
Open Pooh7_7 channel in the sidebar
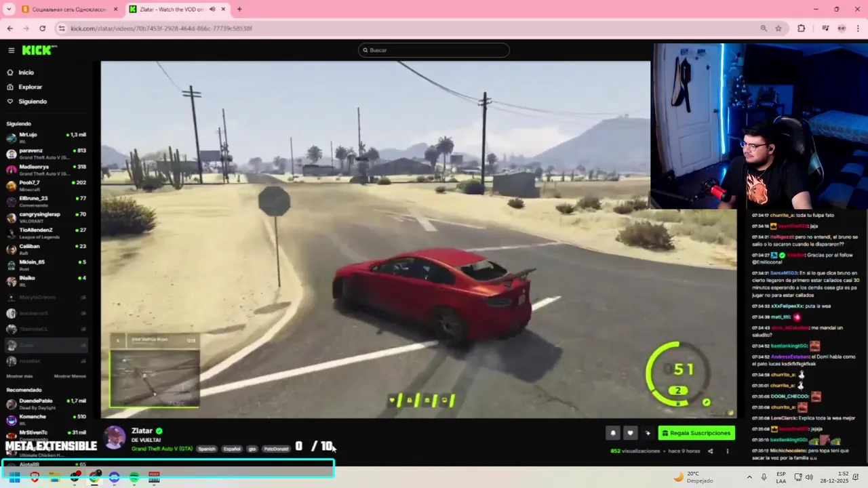point(46,186)
